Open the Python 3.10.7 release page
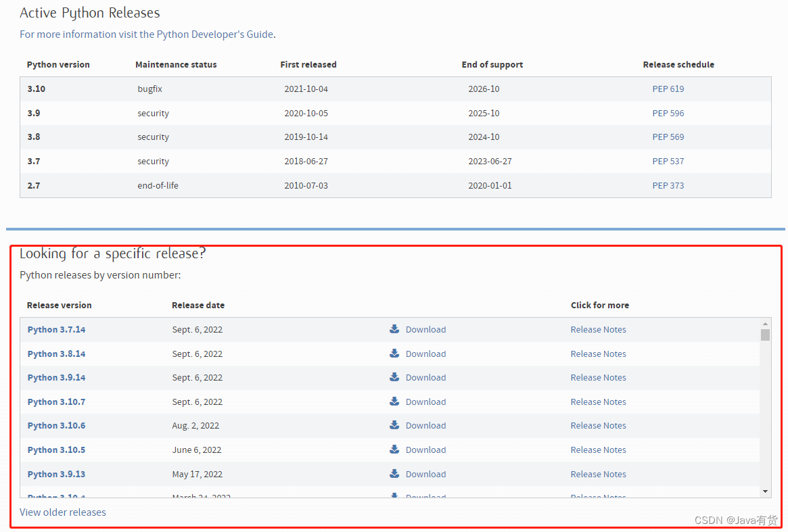 point(56,402)
